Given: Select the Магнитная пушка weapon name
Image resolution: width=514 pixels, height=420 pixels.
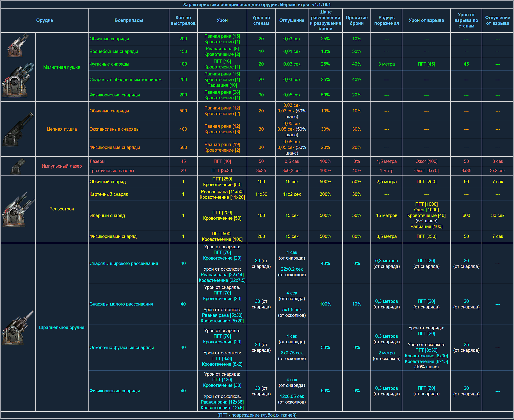Looking at the screenshot, I should (x=62, y=67).
